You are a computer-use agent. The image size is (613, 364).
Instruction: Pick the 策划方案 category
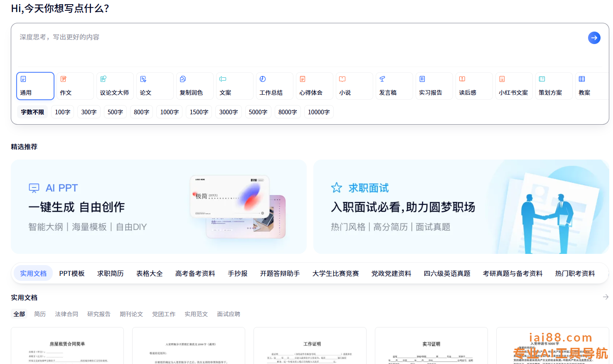pos(554,86)
